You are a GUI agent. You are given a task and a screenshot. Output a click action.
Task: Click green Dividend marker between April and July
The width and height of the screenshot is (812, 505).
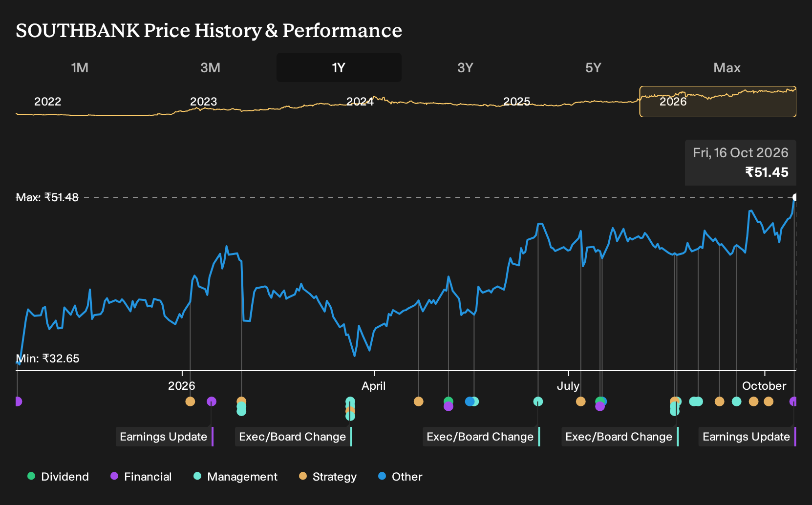click(x=449, y=401)
